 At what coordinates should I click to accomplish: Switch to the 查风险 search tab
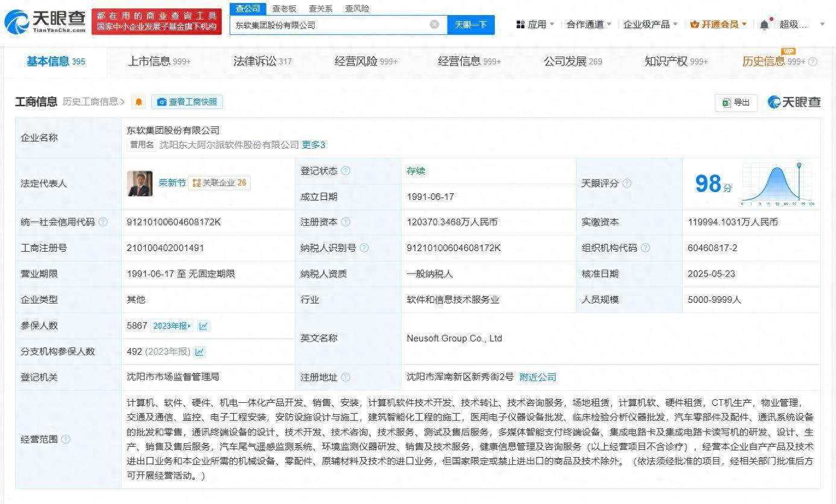pos(357,8)
